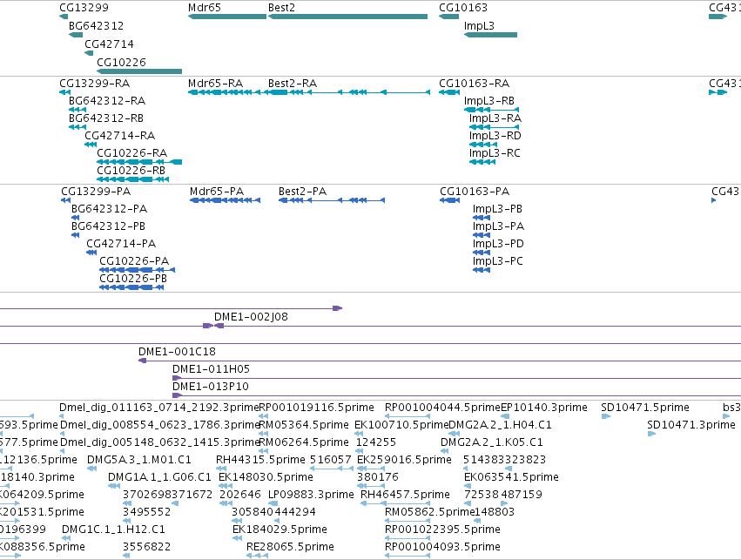Click the RM06264.5prime EST label
The image size is (741, 560).
[x=304, y=442]
